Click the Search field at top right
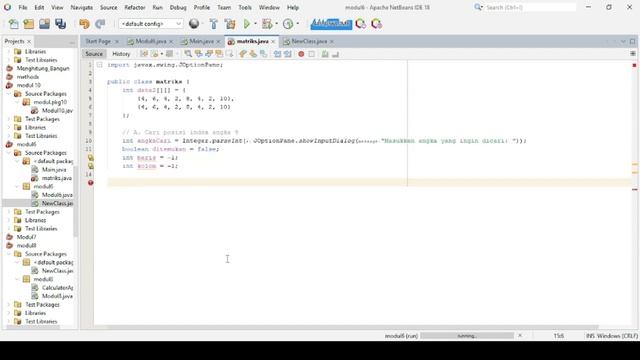 [531, 7]
